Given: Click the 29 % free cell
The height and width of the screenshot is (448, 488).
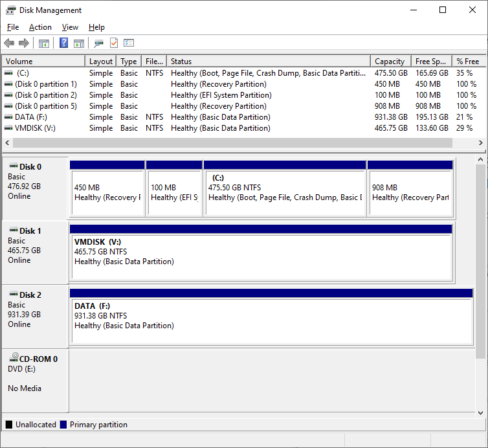Looking at the screenshot, I should click(464, 128).
